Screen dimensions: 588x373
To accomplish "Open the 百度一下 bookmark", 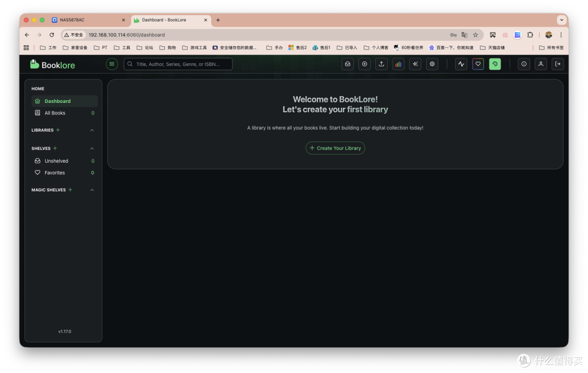I will coord(451,47).
